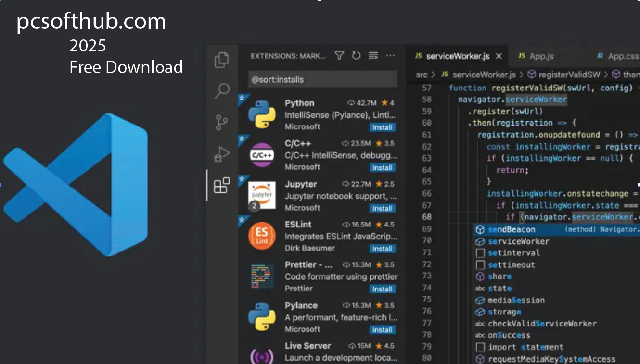The height and width of the screenshot is (364, 640).
Task: Choose the setinterval suggestion
Action: click(x=557, y=253)
